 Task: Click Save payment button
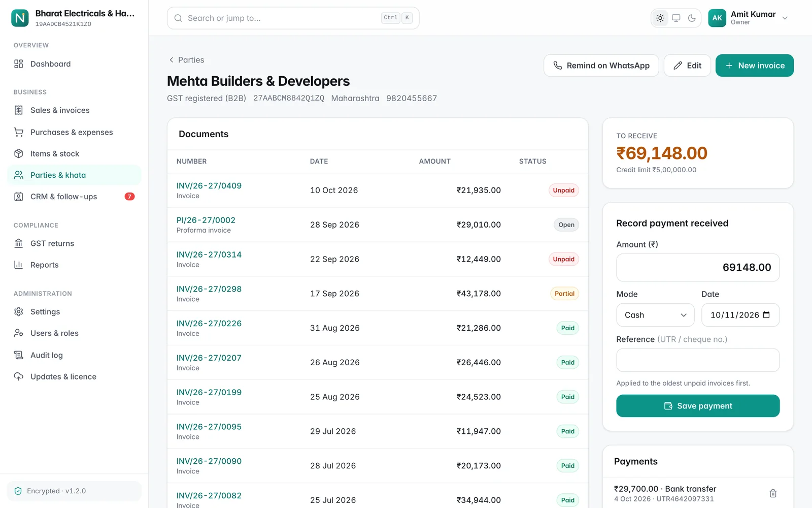698,406
